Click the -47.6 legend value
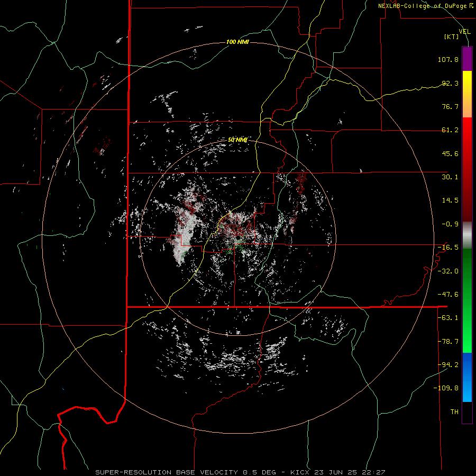 pyautogui.click(x=448, y=295)
